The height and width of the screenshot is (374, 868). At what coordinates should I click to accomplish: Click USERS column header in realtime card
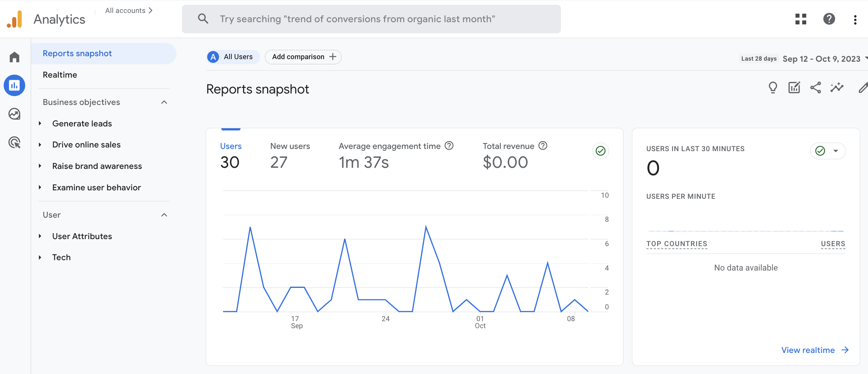point(833,244)
